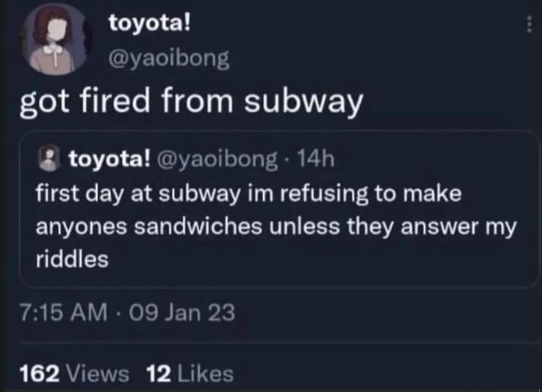This screenshot has height=392, width=542.
Task: Click the word 'riddles' in quoted tweet
Action: [72, 260]
